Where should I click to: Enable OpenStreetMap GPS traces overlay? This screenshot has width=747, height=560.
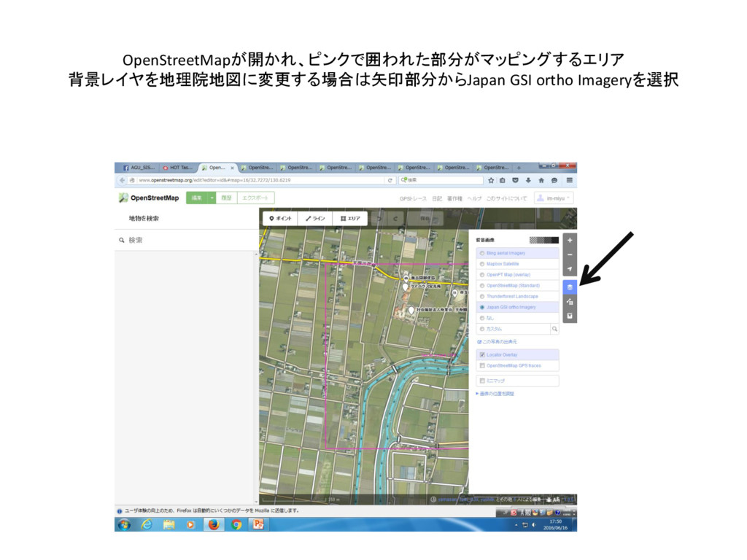pyautogui.click(x=482, y=366)
